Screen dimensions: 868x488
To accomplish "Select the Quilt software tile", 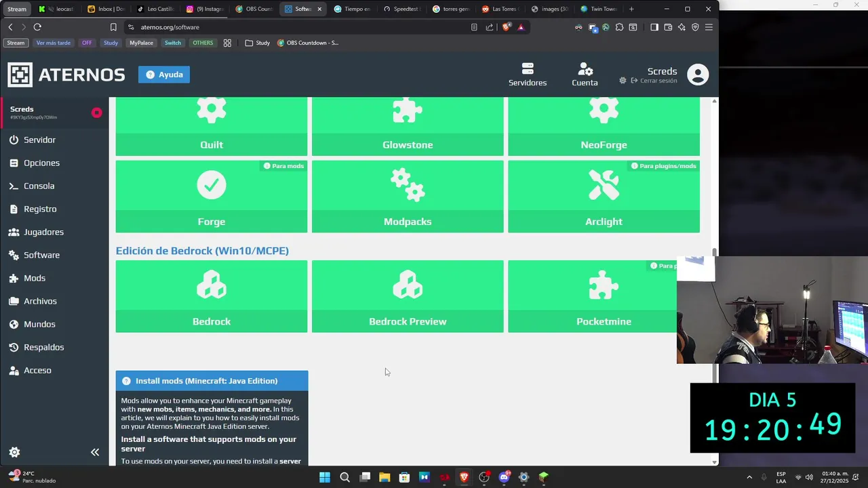I will 211,127.
